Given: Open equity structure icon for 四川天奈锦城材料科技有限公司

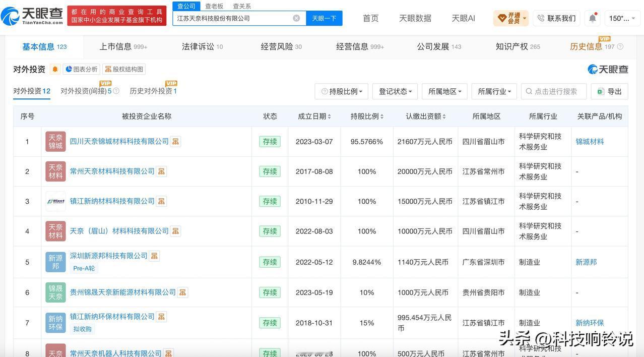Looking at the screenshot, I should click(x=175, y=142).
